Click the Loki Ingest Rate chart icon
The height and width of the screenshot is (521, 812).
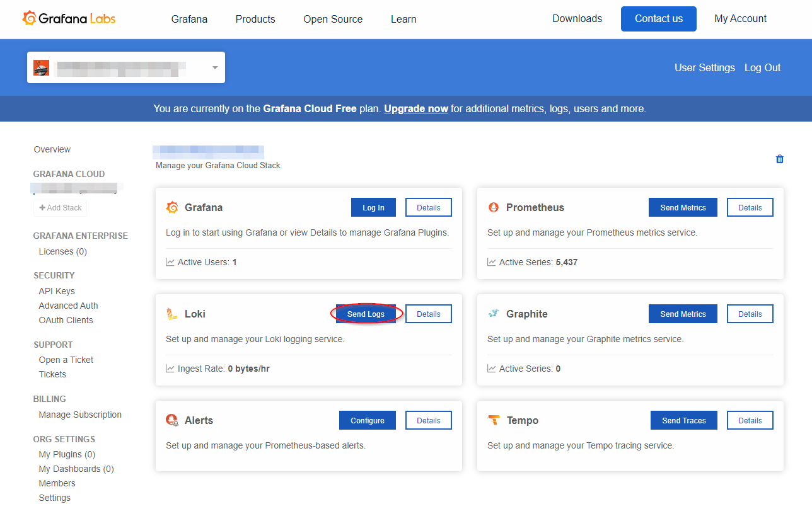[x=170, y=369]
